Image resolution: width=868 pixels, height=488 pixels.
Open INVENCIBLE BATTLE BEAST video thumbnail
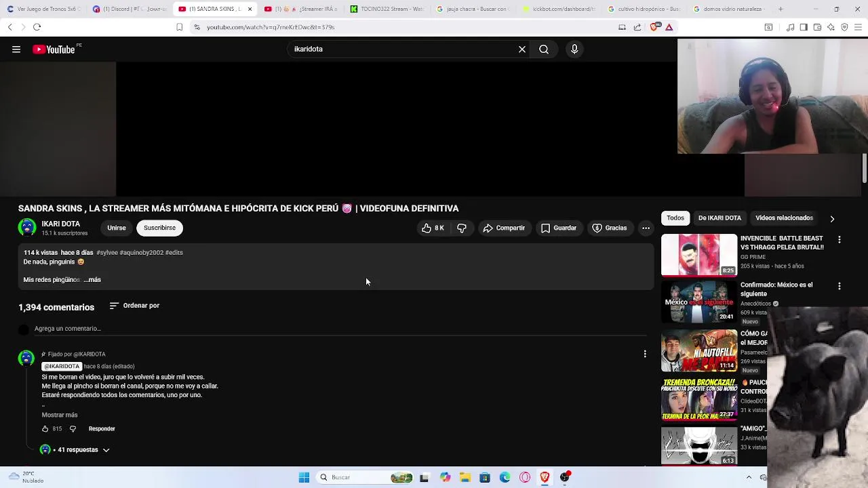pyautogui.click(x=699, y=255)
